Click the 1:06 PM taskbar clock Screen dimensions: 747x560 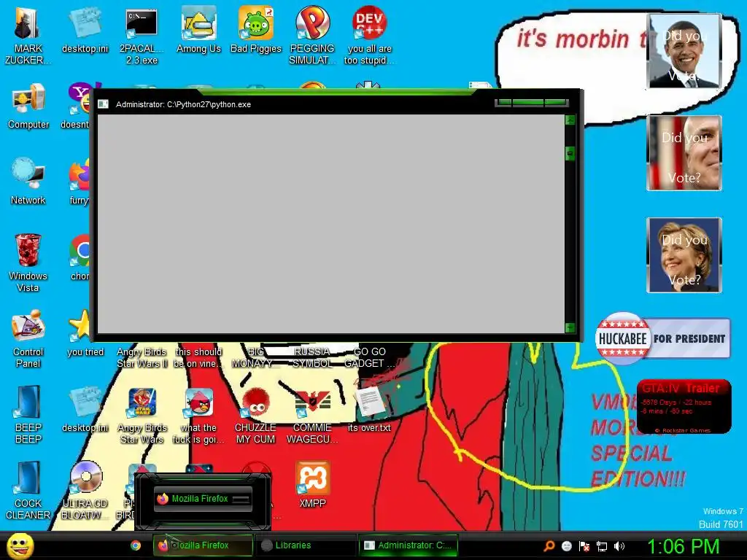(x=683, y=546)
